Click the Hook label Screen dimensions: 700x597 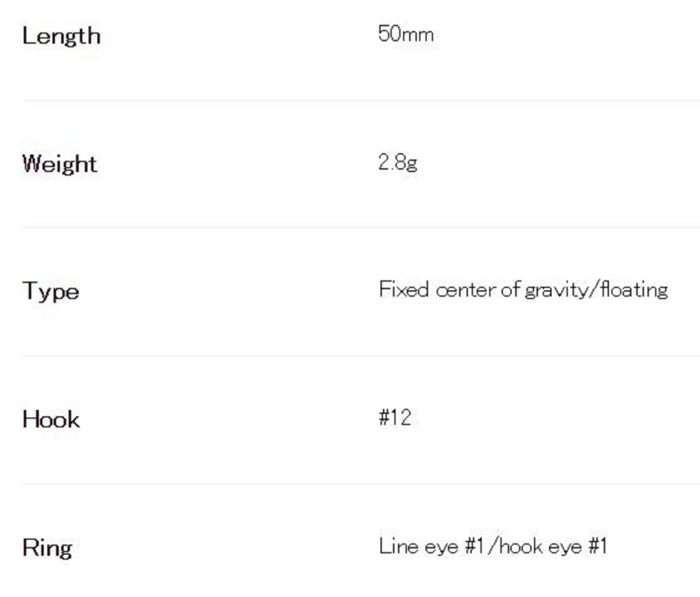51,419
